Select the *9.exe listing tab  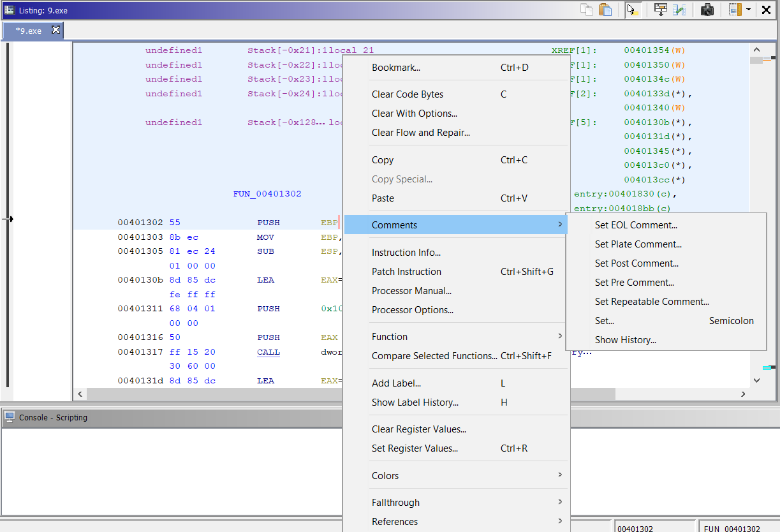(29, 31)
